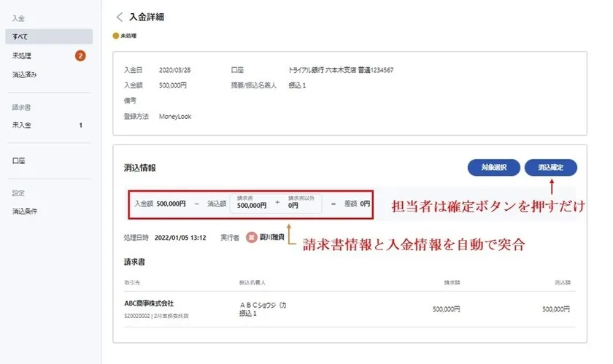Click the 消込確定 button
The image size is (613, 364).
click(x=550, y=167)
